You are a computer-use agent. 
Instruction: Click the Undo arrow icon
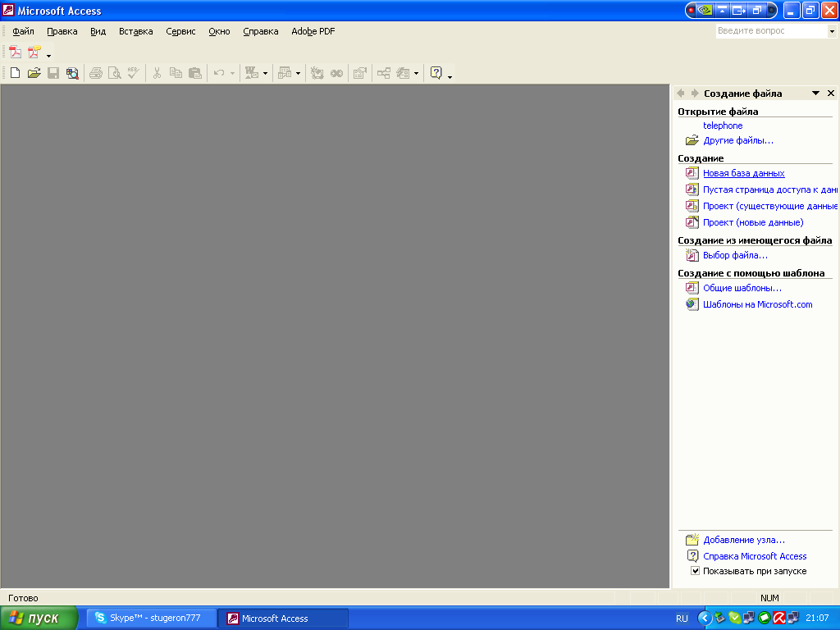[218, 73]
